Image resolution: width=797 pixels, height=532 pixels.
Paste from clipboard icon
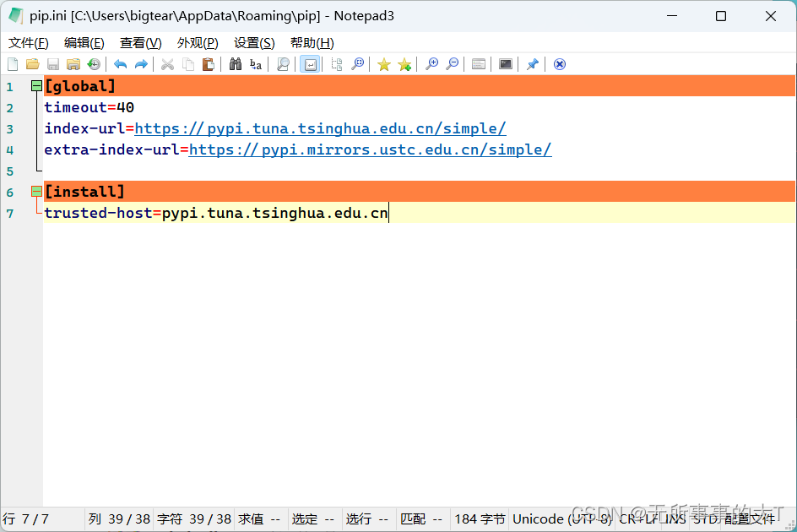[209, 64]
